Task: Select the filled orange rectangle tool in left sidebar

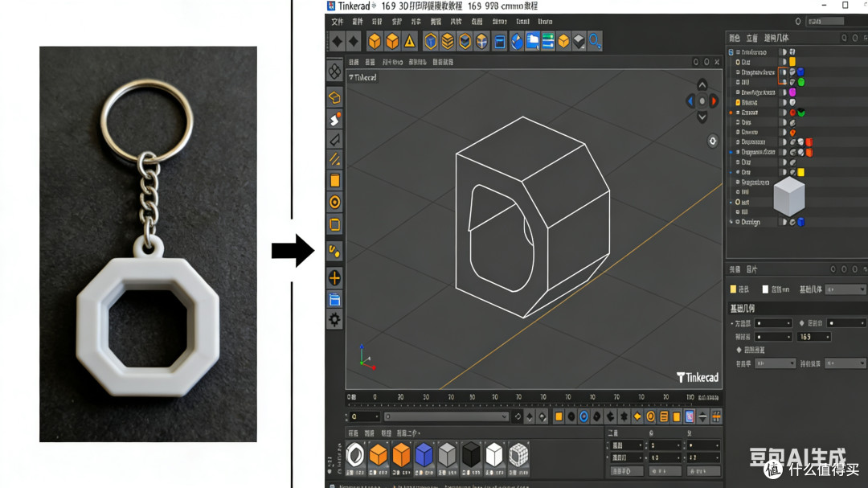Action: click(x=335, y=181)
